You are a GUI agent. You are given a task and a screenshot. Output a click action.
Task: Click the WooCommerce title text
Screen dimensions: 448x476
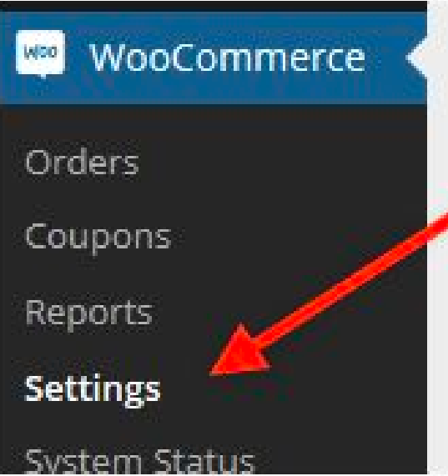pos(228,58)
